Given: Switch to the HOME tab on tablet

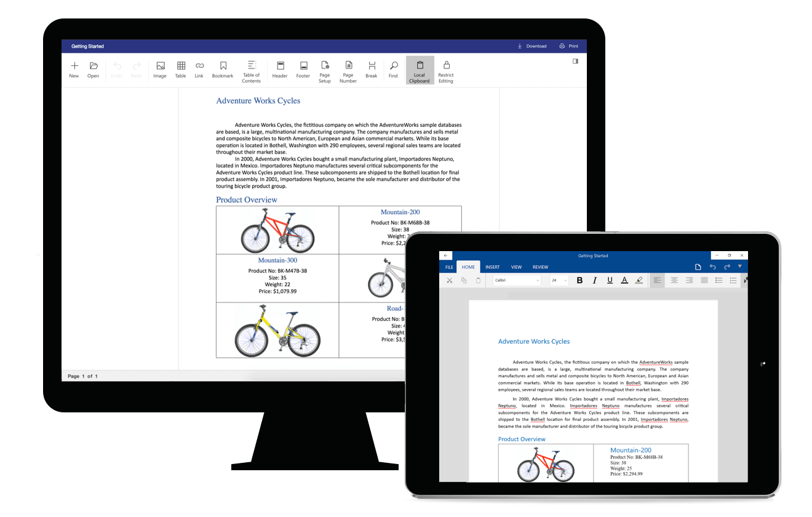Looking at the screenshot, I should pyautogui.click(x=469, y=267).
